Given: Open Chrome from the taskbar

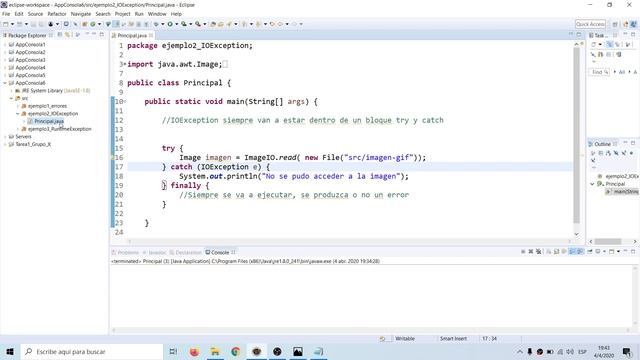Looking at the screenshot, I should 236,351.
